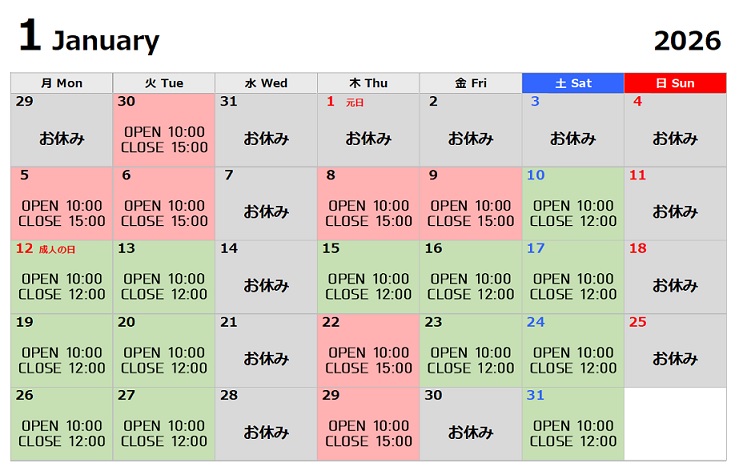The height and width of the screenshot is (471, 739).
Task: Select December 30 pink open cell
Action: [x=164, y=130]
